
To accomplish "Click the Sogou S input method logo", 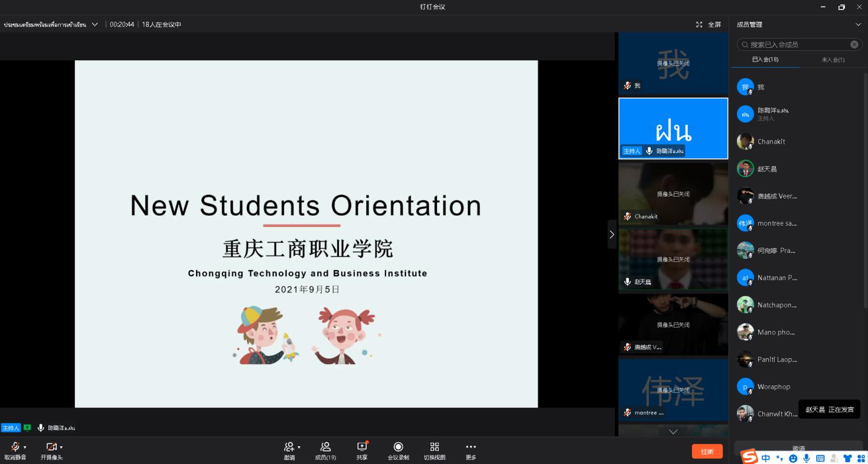I will [x=749, y=457].
